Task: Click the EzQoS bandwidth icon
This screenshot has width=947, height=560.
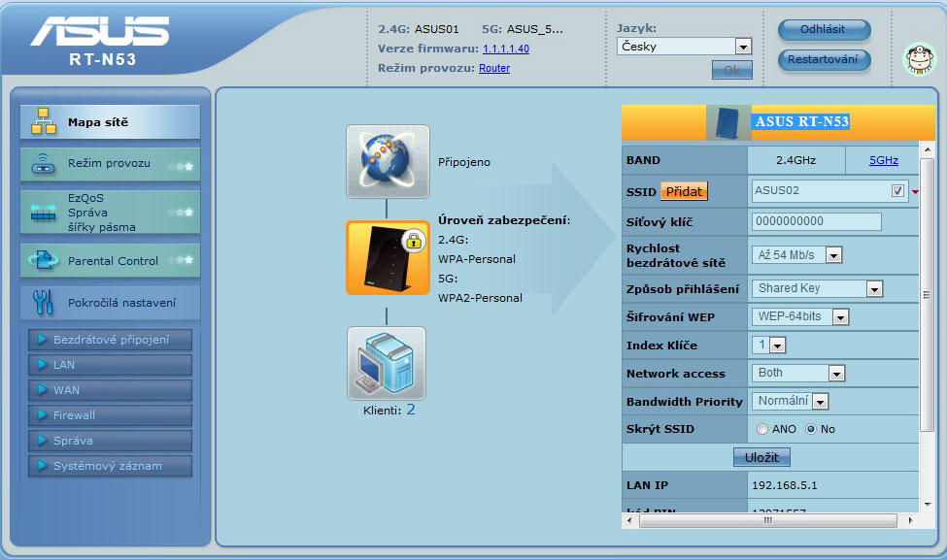Action: pyautogui.click(x=44, y=213)
